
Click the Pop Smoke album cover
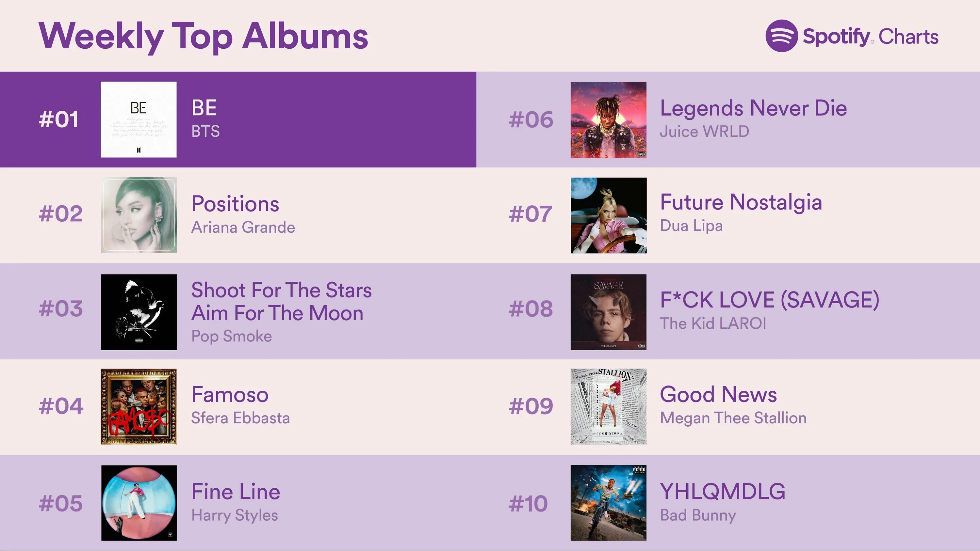139,312
